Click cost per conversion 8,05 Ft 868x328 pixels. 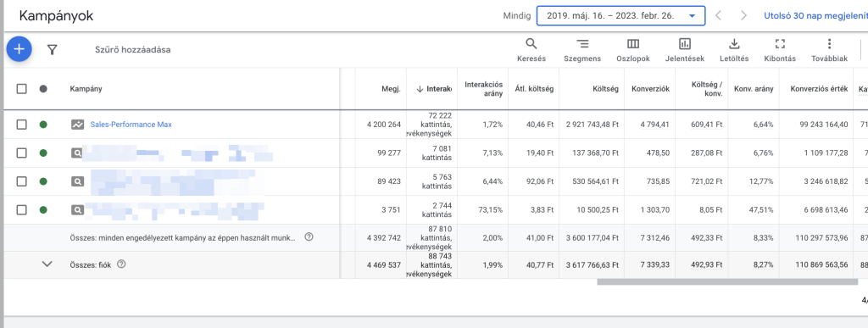(711, 209)
